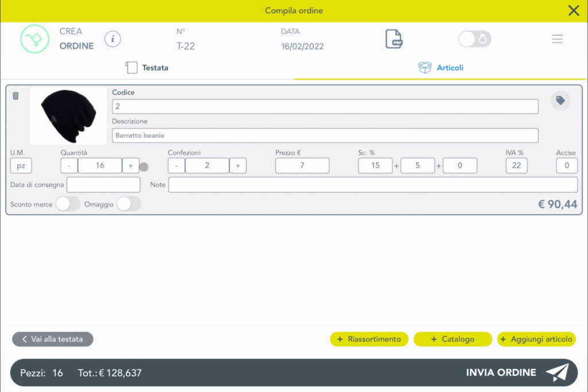The width and height of the screenshot is (588, 392).
Task: Click the price tag icon
Action: (560, 101)
